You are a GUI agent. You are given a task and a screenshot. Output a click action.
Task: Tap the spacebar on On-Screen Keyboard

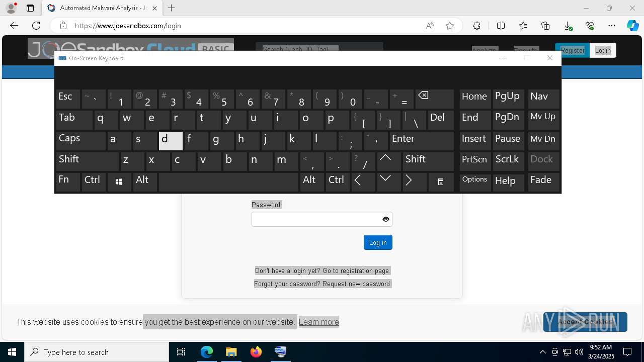pos(228,182)
